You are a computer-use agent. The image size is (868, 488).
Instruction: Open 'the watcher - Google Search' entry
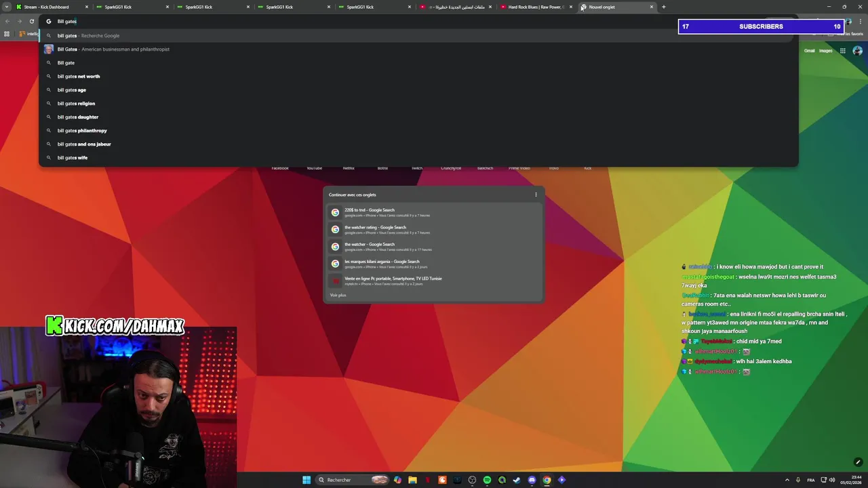pos(433,246)
